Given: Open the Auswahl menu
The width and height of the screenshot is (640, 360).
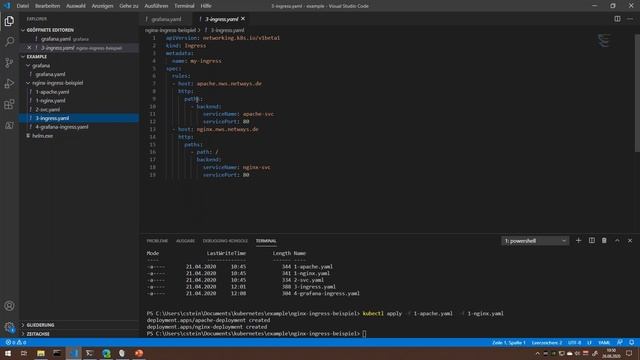Looking at the screenshot, I should (x=76, y=6).
